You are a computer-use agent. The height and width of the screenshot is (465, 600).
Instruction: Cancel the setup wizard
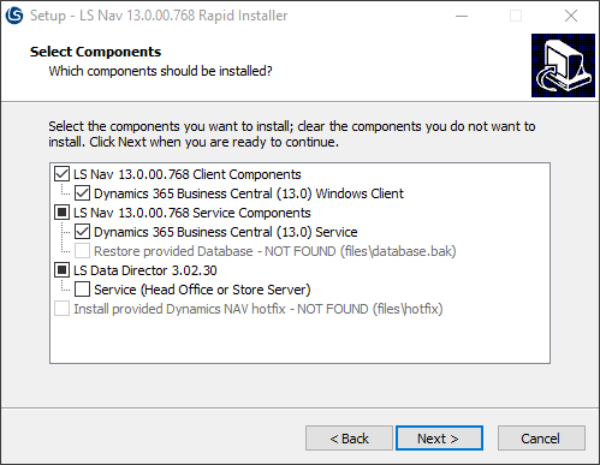coord(541,438)
